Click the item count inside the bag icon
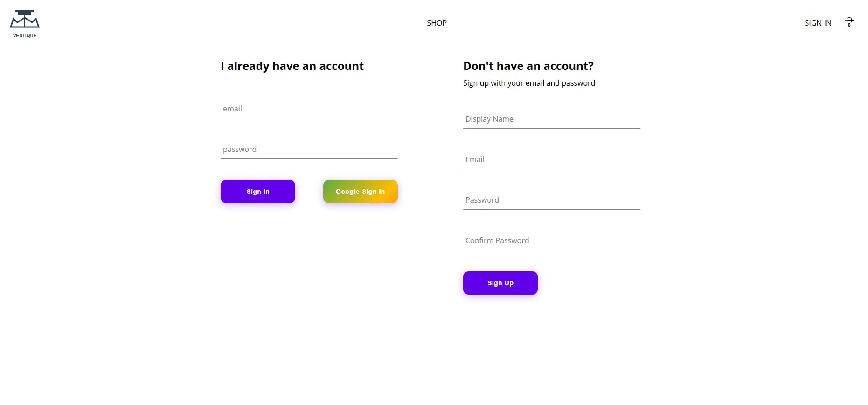Screen dimensions: 868x405 849,25
